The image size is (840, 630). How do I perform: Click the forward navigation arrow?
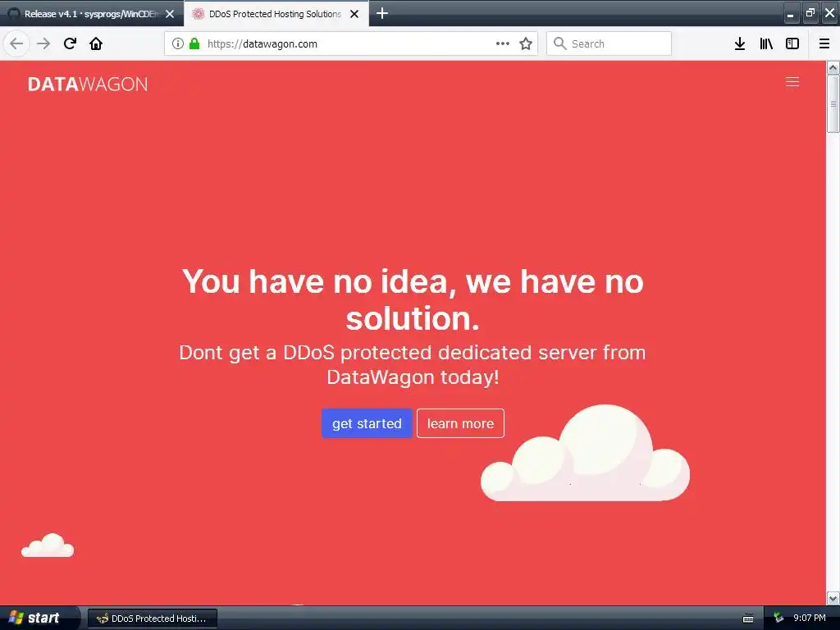coord(43,43)
